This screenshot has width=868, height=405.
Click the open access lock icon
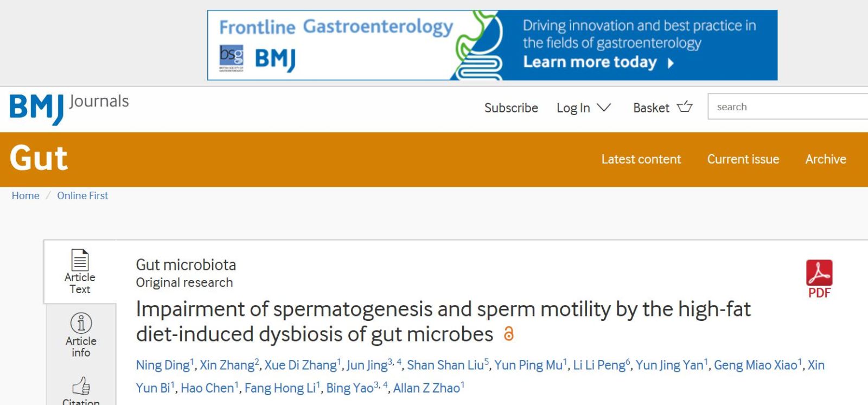click(508, 334)
